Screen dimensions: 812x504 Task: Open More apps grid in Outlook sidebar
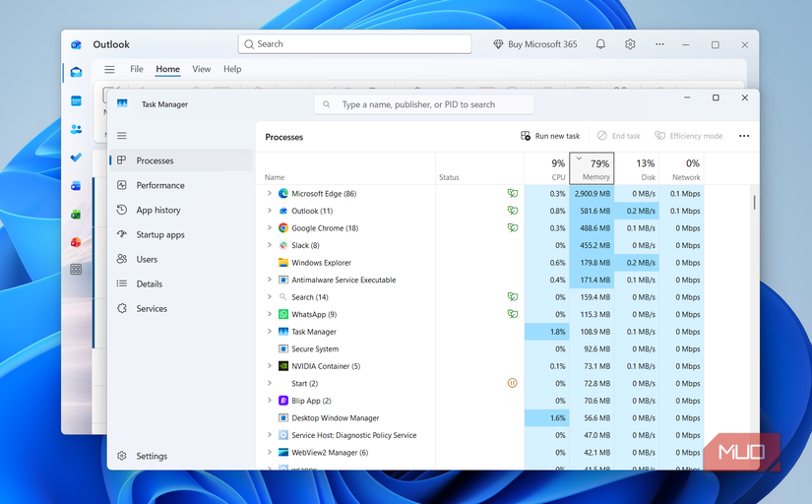pos(76,270)
